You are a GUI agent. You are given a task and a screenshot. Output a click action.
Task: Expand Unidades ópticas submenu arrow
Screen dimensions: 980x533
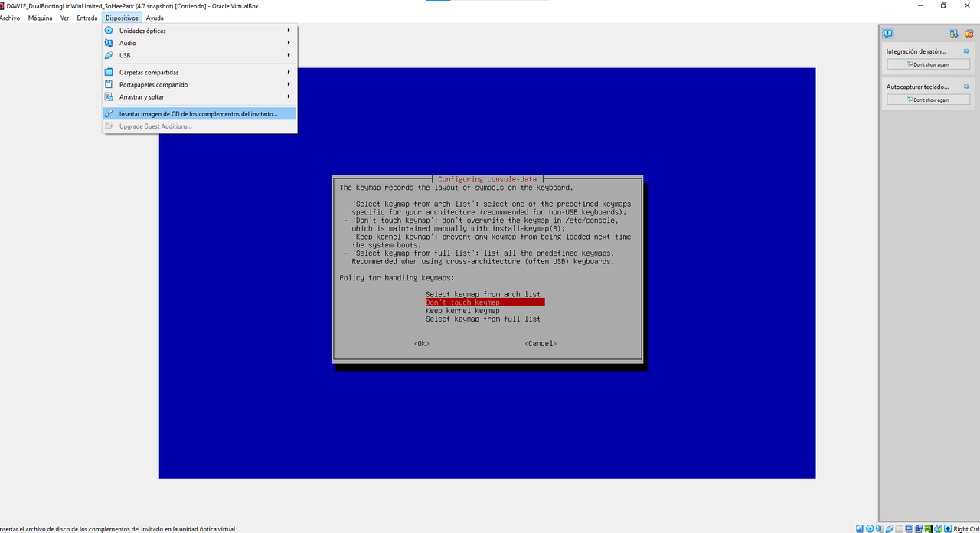(289, 31)
